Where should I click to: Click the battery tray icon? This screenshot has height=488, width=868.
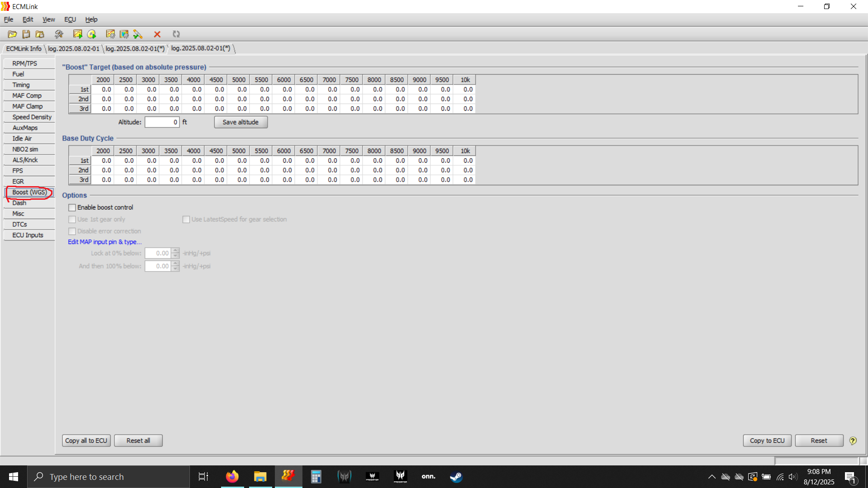[766, 477]
